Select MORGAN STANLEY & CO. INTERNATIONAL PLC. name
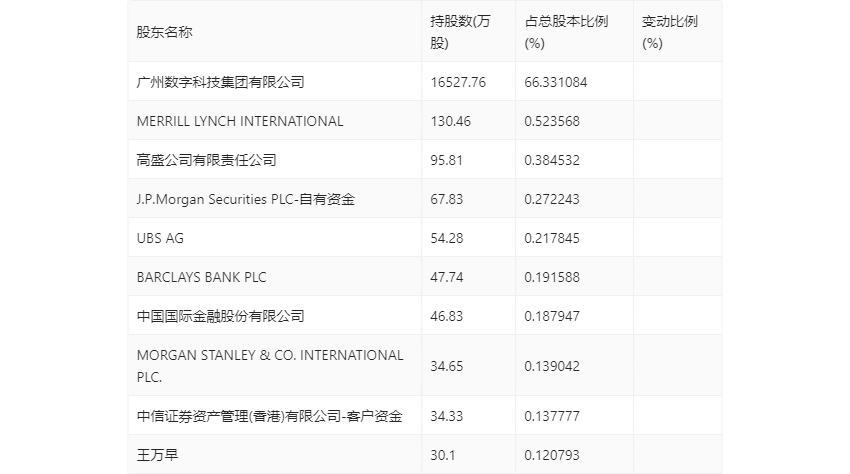 pyautogui.click(x=270, y=366)
